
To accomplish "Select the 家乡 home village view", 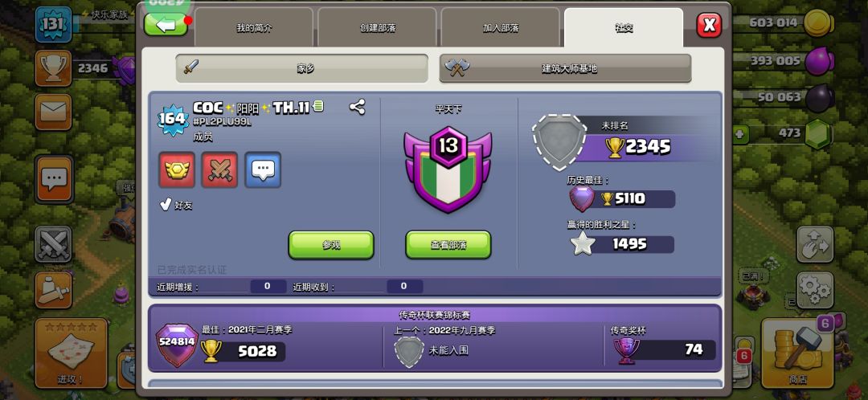I will coord(301,68).
